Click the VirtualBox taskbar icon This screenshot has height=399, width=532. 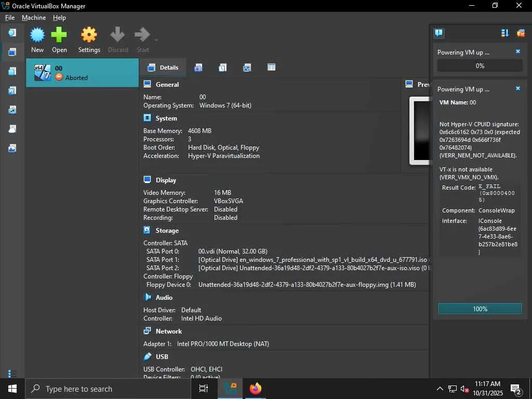pyautogui.click(x=230, y=389)
